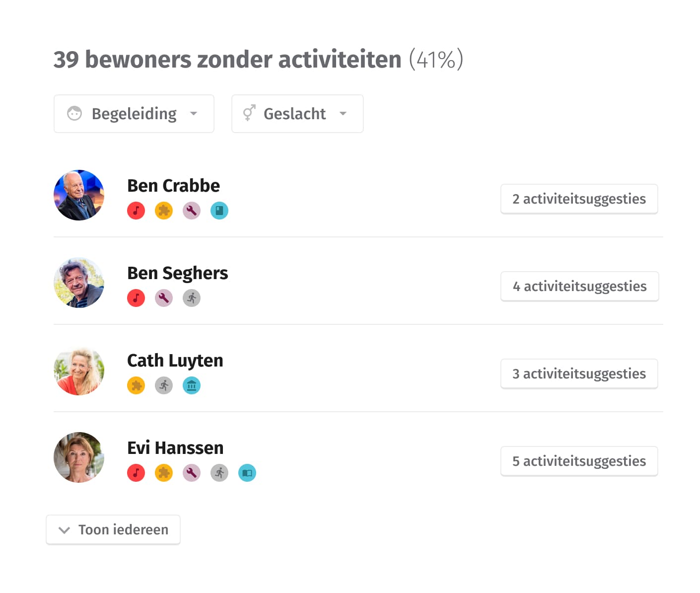This screenshot has width=700, height=593.
Task: Click Ben Crabbe's profile photo
Action: [79, 195]
